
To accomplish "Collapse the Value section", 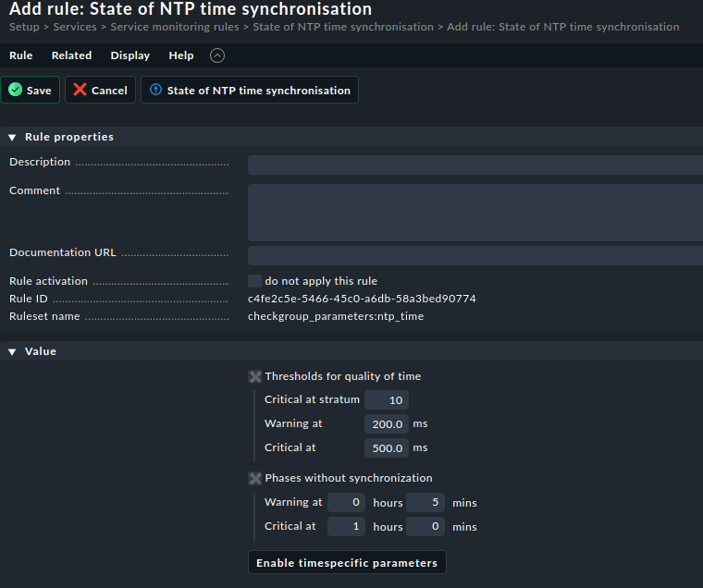I will [x=12, y=351].
